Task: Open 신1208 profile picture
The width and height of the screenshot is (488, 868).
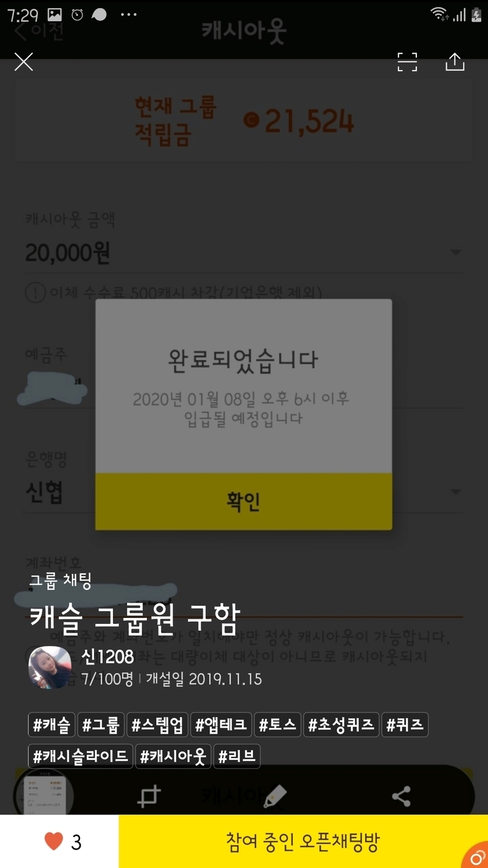Action: pyautogui.click(x=50, y=667)
